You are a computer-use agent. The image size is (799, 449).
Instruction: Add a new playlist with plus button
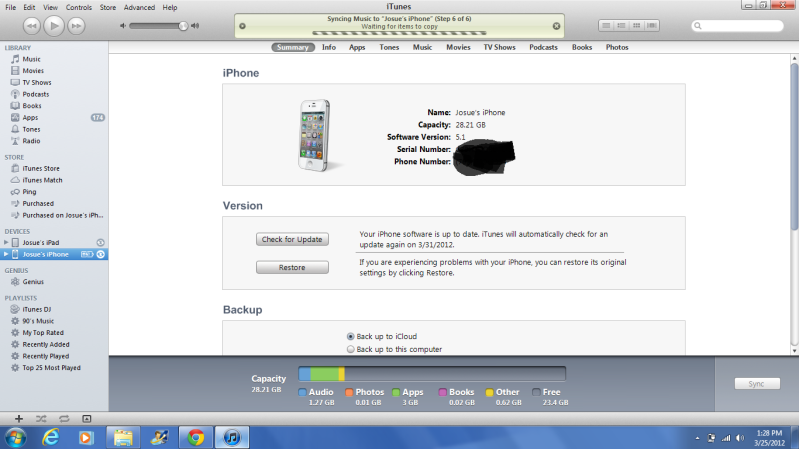click(19, 419)
